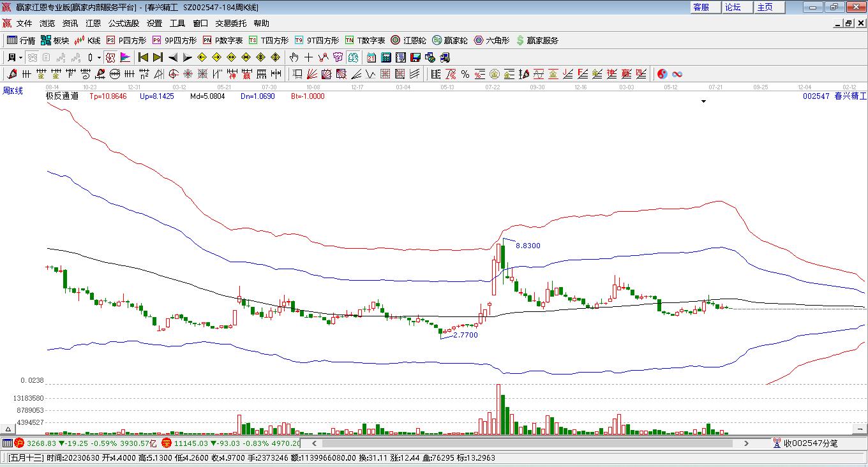Select the red fan lines tool
This screenshot has width=868, height=467.
click(312, 74)
